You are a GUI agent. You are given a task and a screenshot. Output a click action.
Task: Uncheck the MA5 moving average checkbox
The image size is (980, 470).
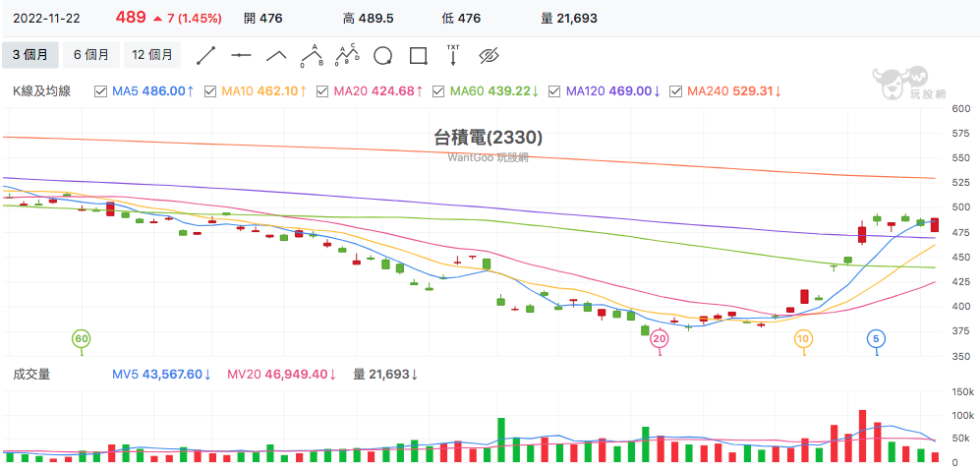[x=100, y=91]
